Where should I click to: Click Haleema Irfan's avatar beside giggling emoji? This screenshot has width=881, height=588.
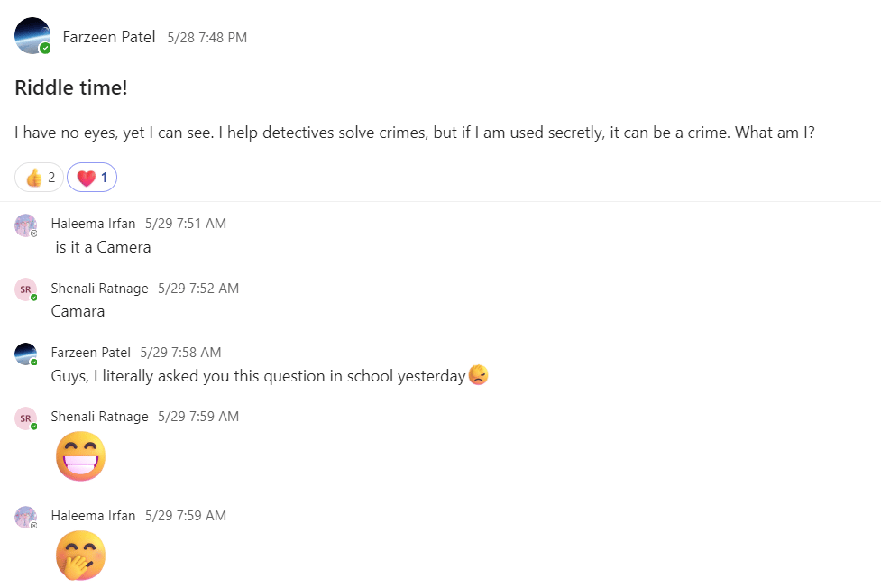(x=25, y=517)
